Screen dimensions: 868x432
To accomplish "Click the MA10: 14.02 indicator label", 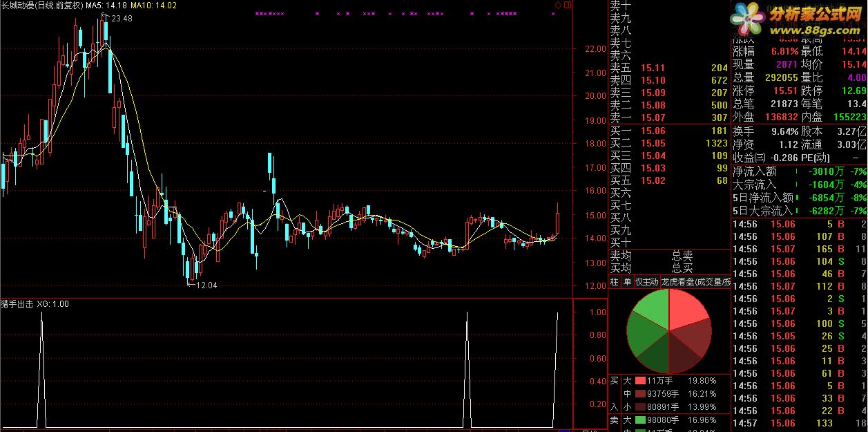I will [x=153, y=6].
